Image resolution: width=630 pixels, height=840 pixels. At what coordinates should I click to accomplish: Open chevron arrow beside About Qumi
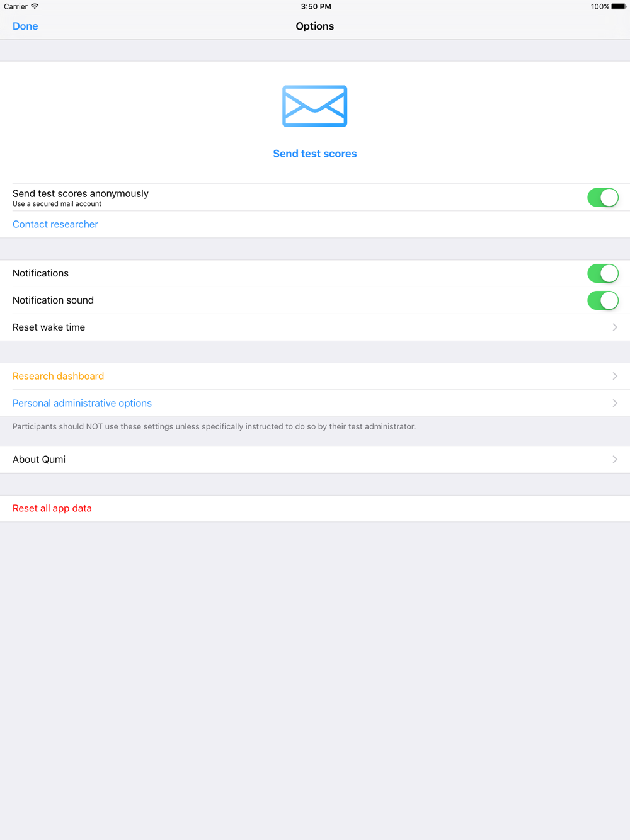(615, 460)
